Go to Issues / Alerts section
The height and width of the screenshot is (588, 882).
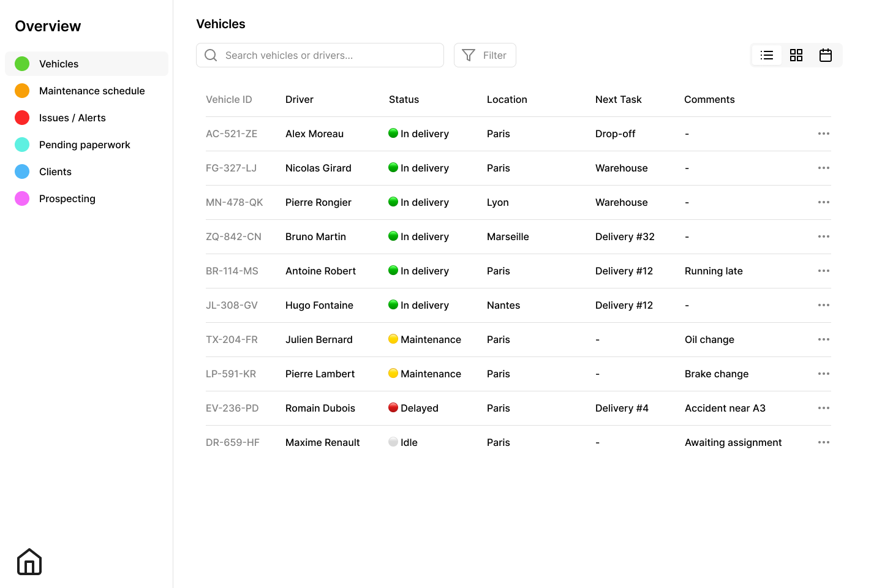[72, 118]
